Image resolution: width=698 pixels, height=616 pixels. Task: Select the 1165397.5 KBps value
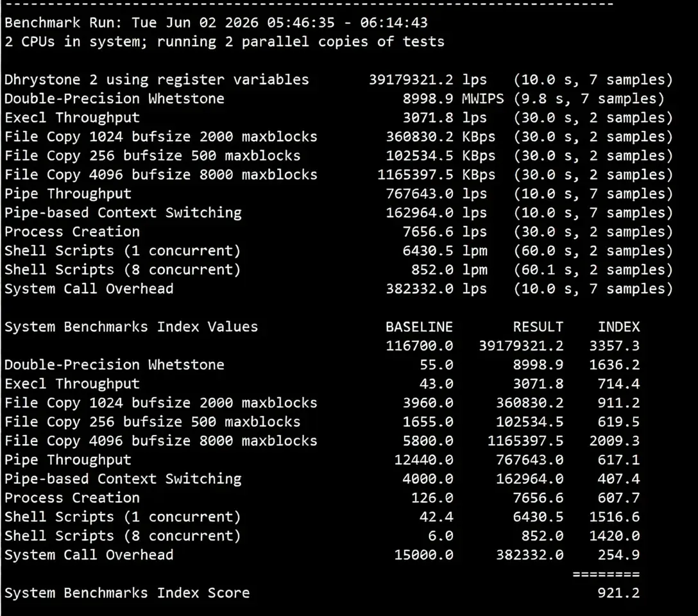pos(436,175)
